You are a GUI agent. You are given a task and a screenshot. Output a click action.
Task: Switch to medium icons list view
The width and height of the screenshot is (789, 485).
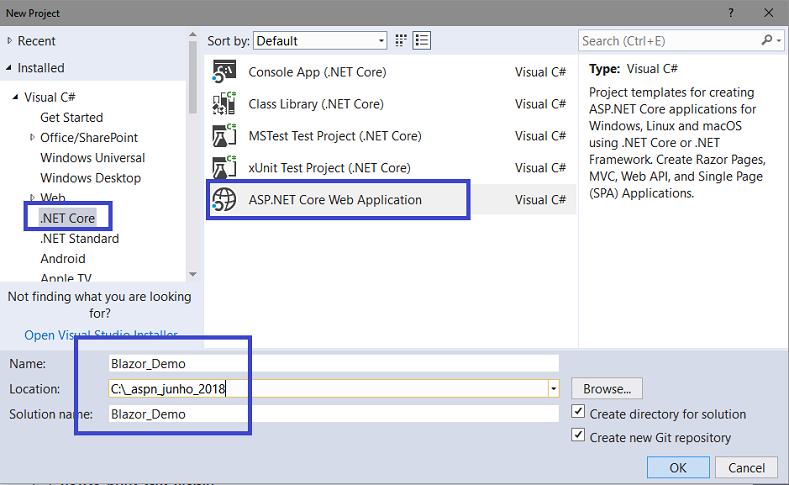tap(422, 41)
